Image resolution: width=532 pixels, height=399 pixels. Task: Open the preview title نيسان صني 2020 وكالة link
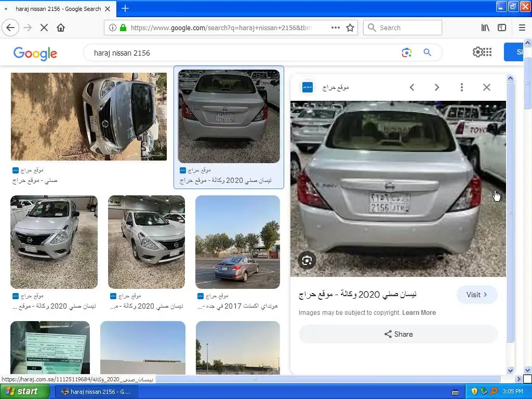click(357, 295)
